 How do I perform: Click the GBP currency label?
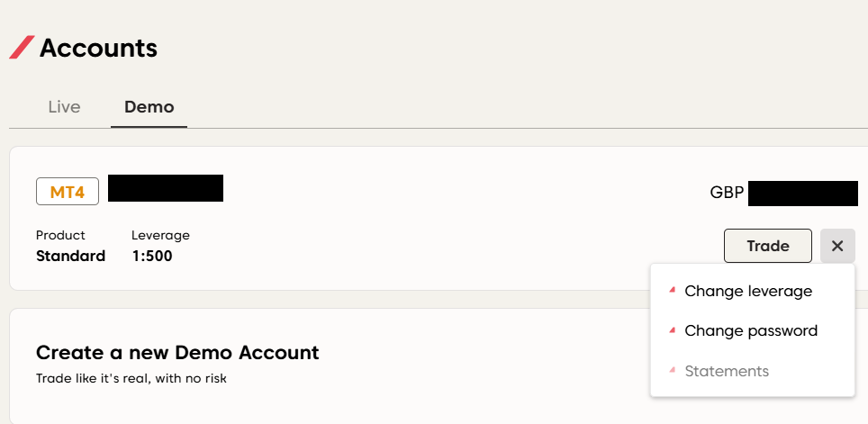(x=726, y=194)
